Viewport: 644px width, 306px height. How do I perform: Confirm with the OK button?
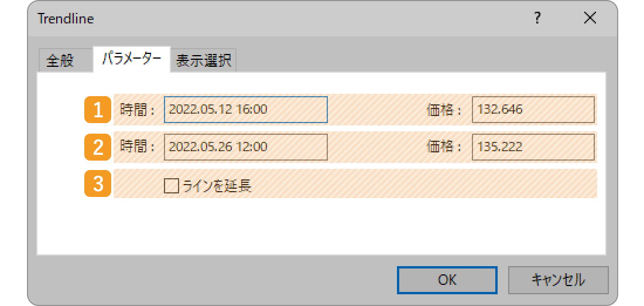click(x=447, y=280)
